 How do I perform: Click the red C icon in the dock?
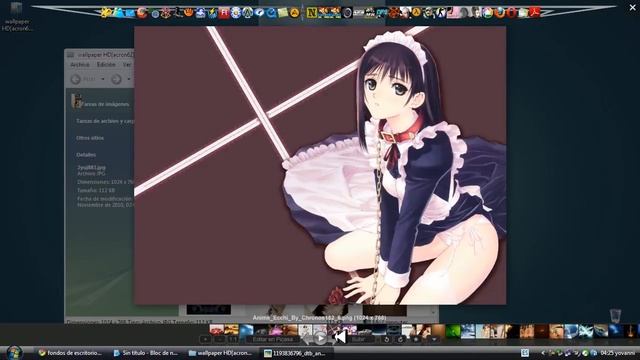click(x=142, y=13)
